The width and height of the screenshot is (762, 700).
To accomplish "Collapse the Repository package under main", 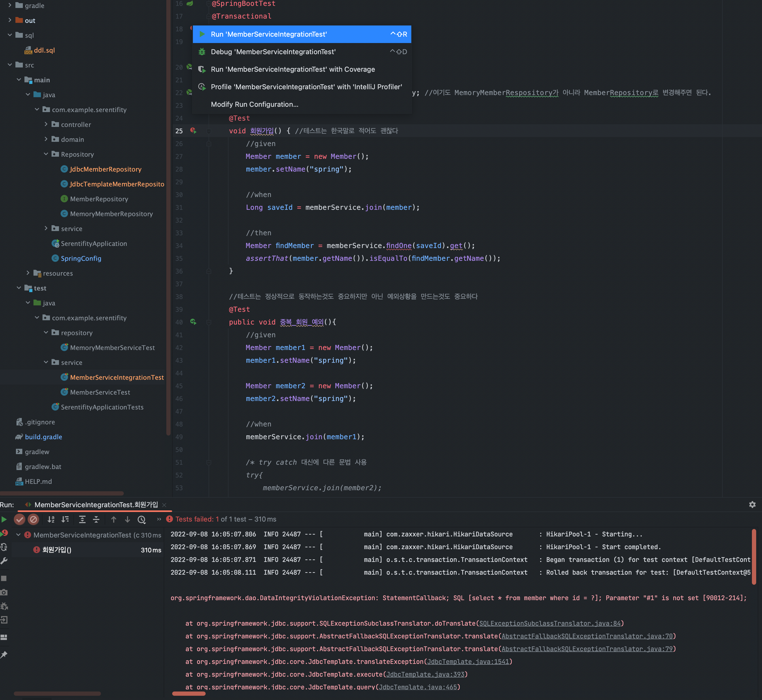I will pos(46,154).
